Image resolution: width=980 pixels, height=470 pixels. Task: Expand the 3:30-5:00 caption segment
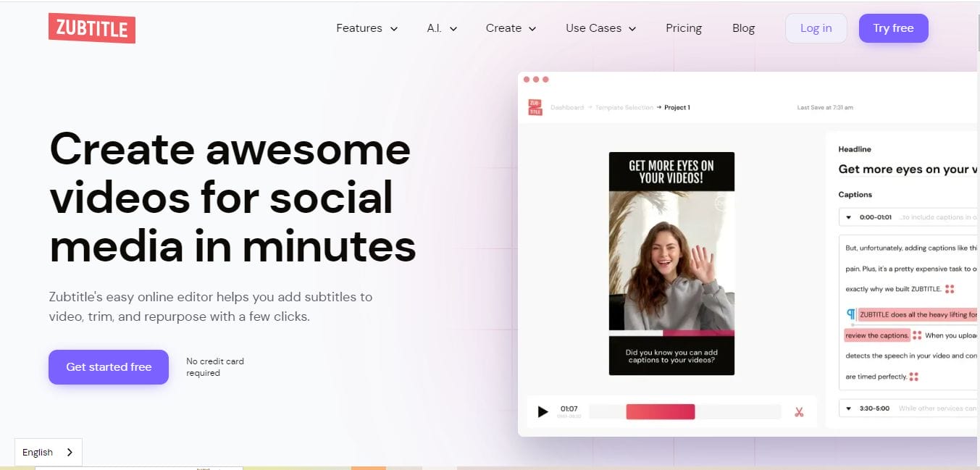coord(848,408)
